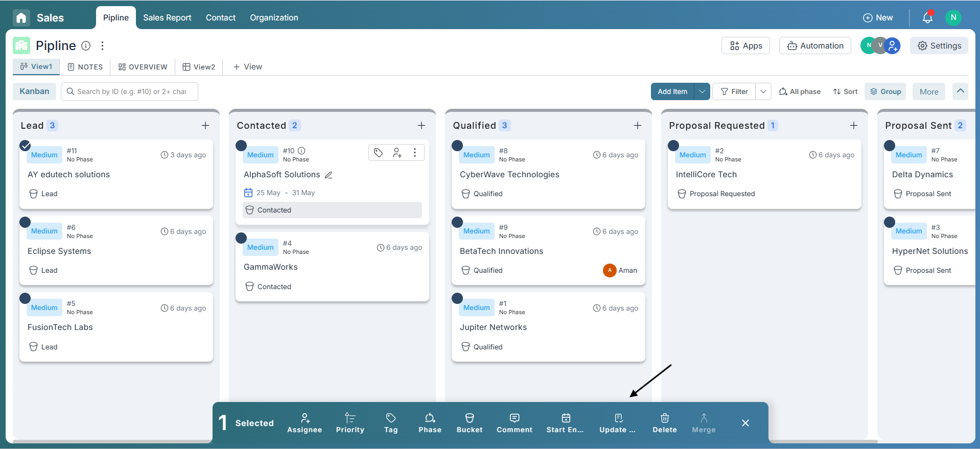The height and width of the screenshot is (449, 980).
Task: Select GammaWorks card checkbox
Action: [241, 238]
